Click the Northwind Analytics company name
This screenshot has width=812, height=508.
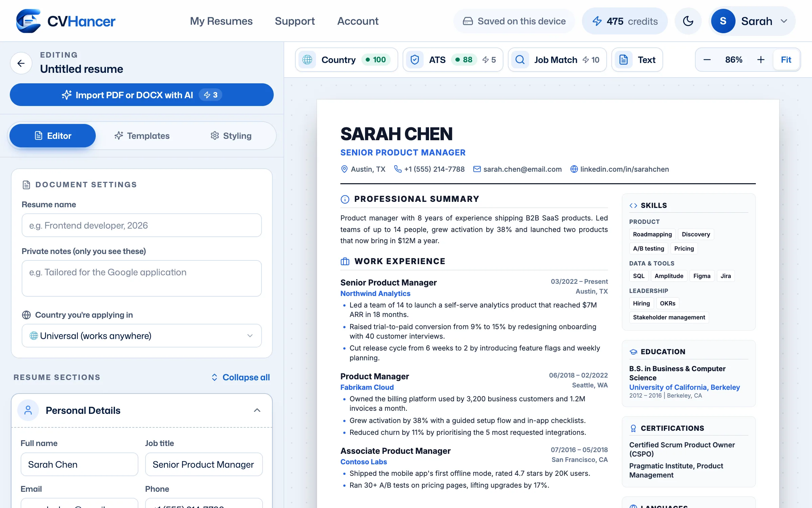point(375,293)
